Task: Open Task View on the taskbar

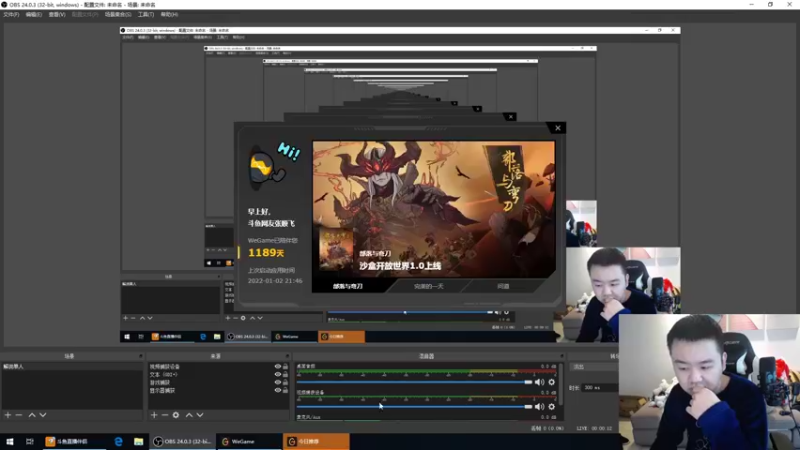Action: [30, 441]
